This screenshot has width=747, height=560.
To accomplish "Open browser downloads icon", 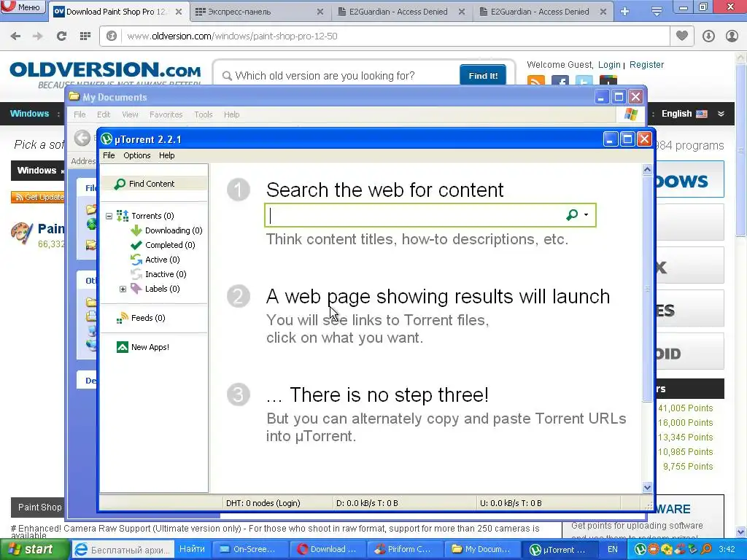I will pos(708,36).
